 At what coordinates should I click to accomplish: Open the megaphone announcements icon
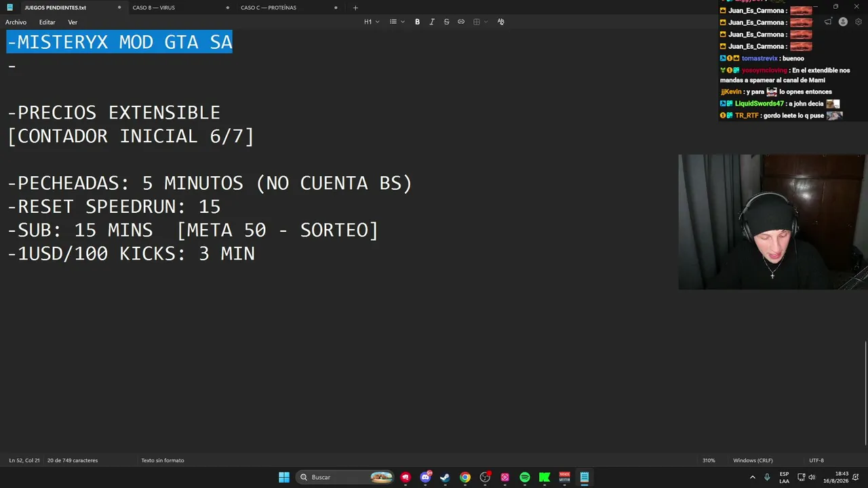click(x=828, y=22)
